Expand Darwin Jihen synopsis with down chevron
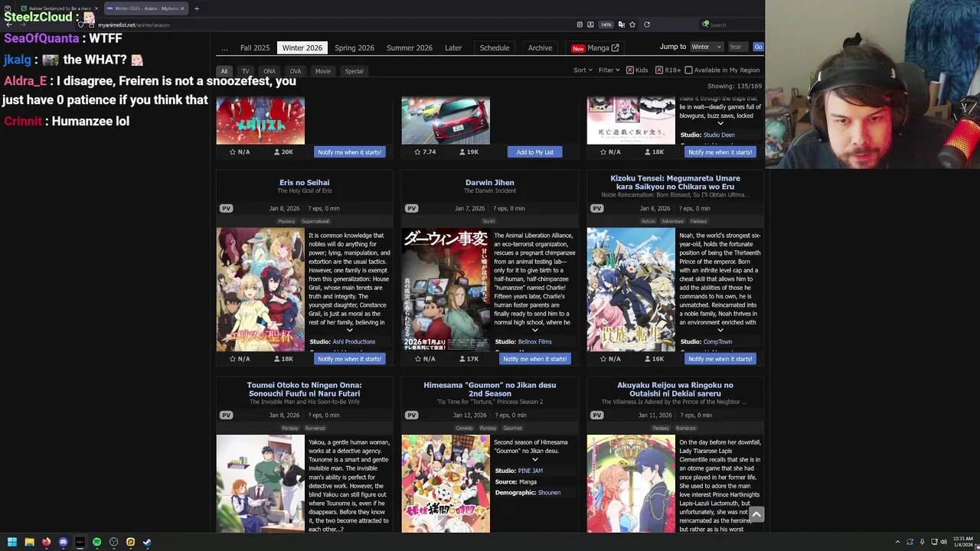Screen dimensions: 980x551 tap(534, 330)
